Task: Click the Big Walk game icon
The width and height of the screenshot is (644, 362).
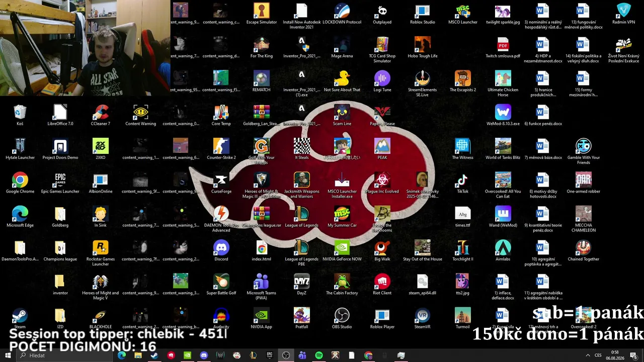Action: [x=382, y=247]
